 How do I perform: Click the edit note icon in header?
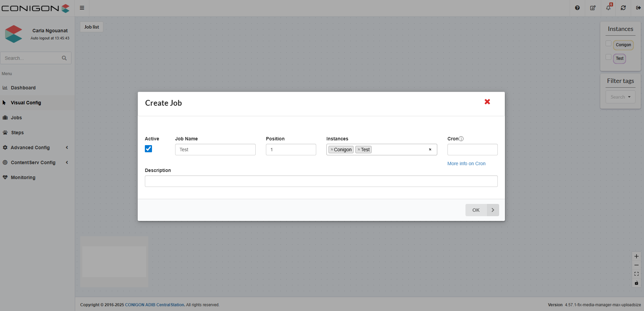(593, 8)
